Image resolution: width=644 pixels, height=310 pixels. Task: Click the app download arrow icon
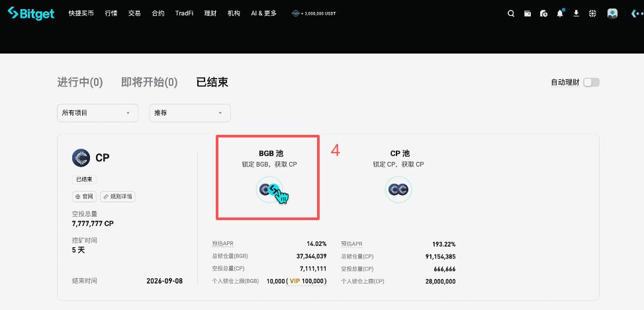(x=576, y=13)
